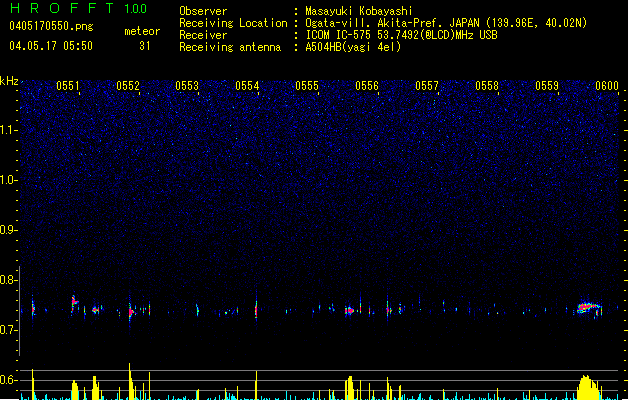Click the observer name Masayuki Kobayashi
Image resolution: width=629 pixels, height=400 pixels.
click(359, 11)
